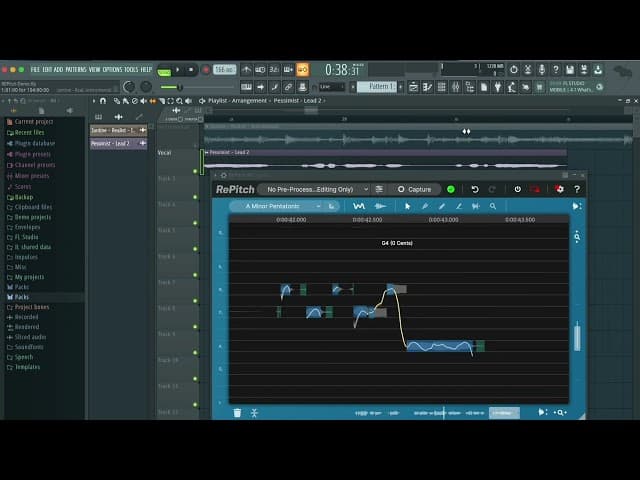Open the A Minor Pentatonic scale dropdown

tap(282, 207)
